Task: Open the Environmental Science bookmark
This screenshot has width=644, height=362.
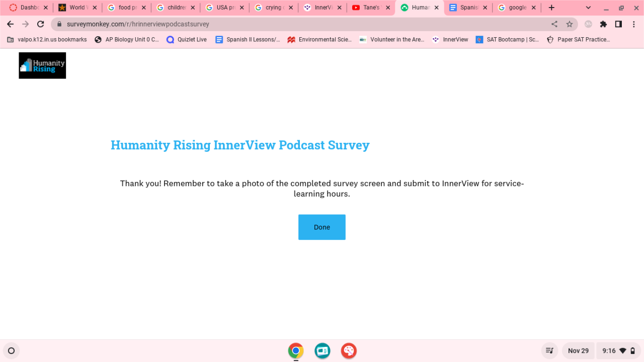Action: [x=319, y=40]
